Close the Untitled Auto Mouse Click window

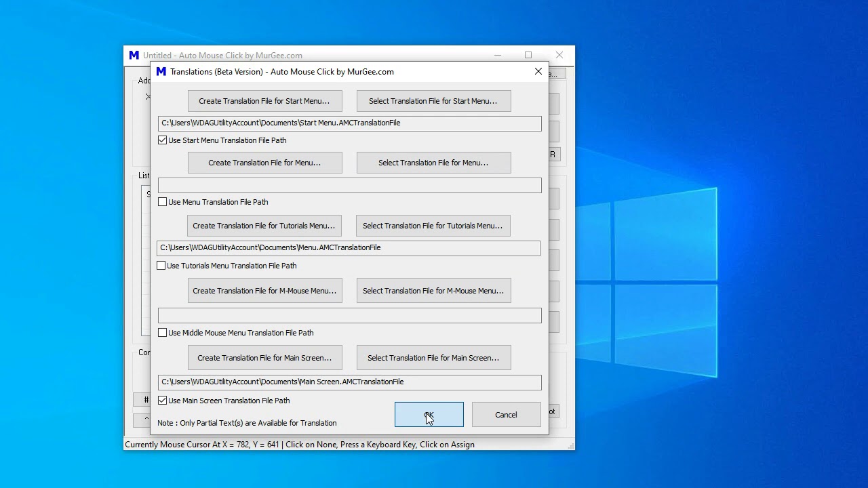tap(559, 55)
